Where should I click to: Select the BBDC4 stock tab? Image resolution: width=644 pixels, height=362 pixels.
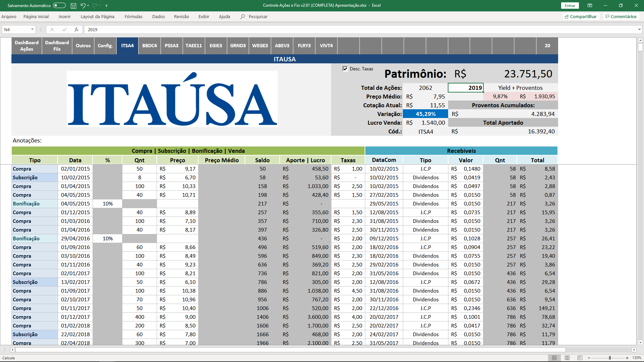[150, 46]
